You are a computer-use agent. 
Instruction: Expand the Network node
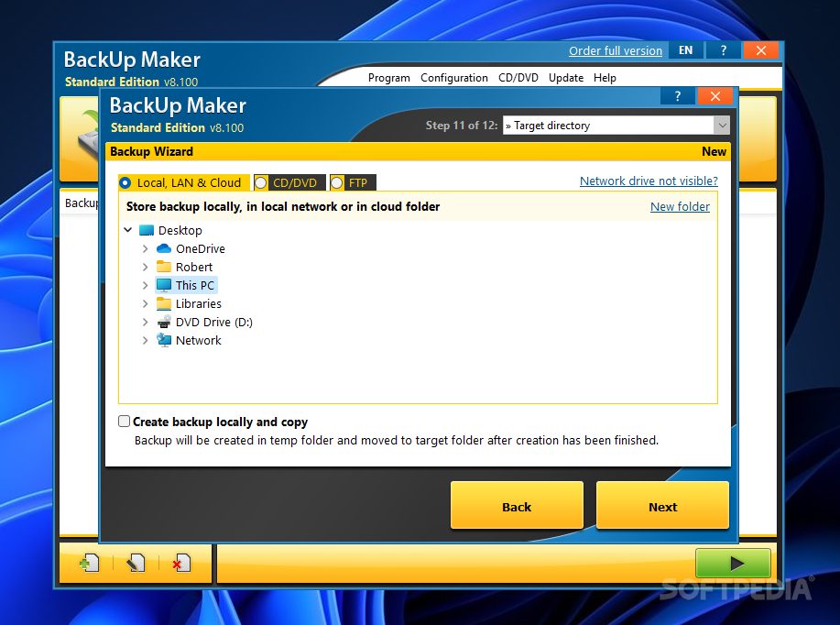tap(145, 340)
